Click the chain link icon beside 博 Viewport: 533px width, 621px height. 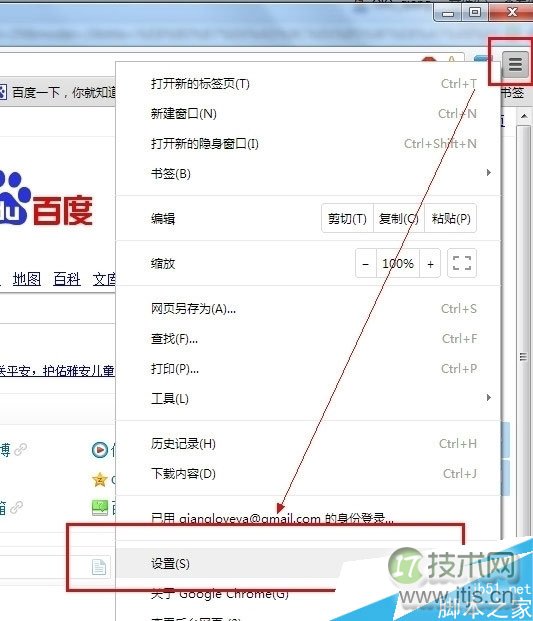point(21,450)
